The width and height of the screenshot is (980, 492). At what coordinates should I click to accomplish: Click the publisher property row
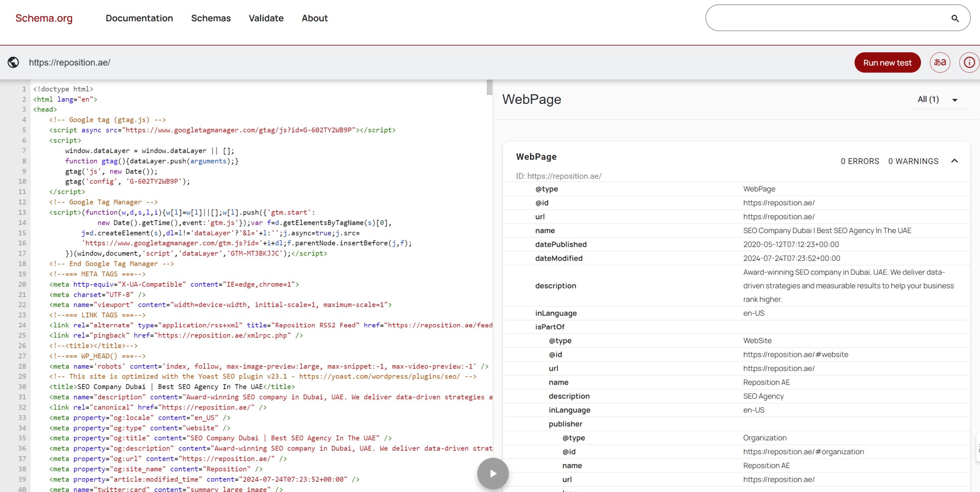click(736, 424)
